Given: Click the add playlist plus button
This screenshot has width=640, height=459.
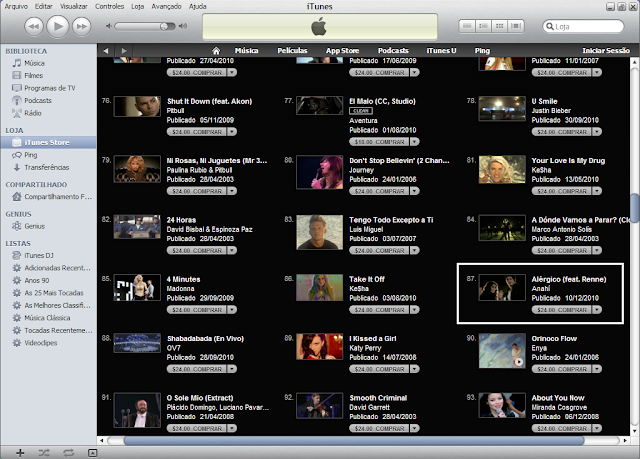Looking at the screenshot, I should (x=20, y=452).
